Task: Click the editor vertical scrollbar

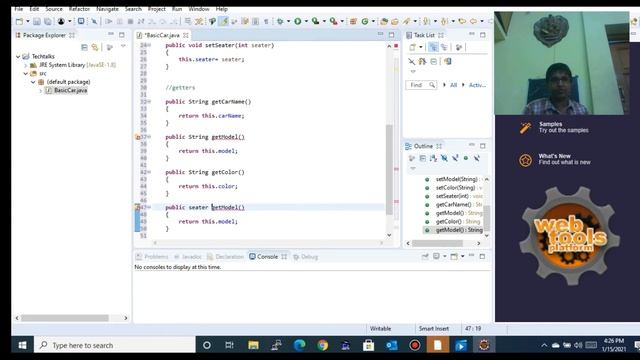Action: click(389, 169)
